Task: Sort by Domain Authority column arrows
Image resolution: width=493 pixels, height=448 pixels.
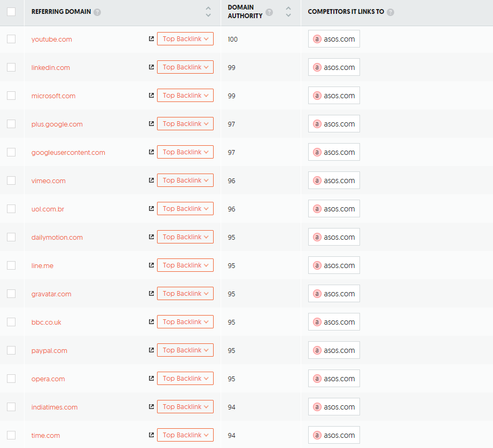Action: point(288,12)
